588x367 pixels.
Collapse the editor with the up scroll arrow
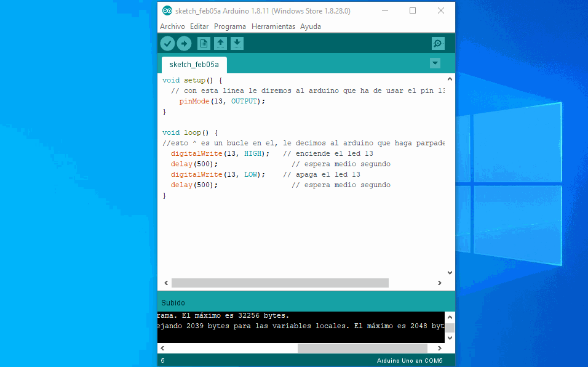450,79
